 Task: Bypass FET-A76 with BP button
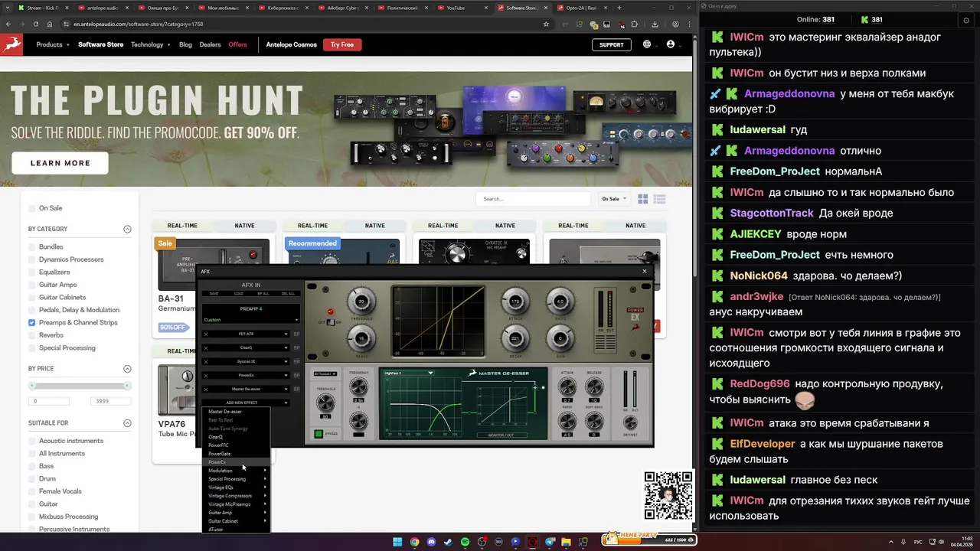click(x=296, y=334)
